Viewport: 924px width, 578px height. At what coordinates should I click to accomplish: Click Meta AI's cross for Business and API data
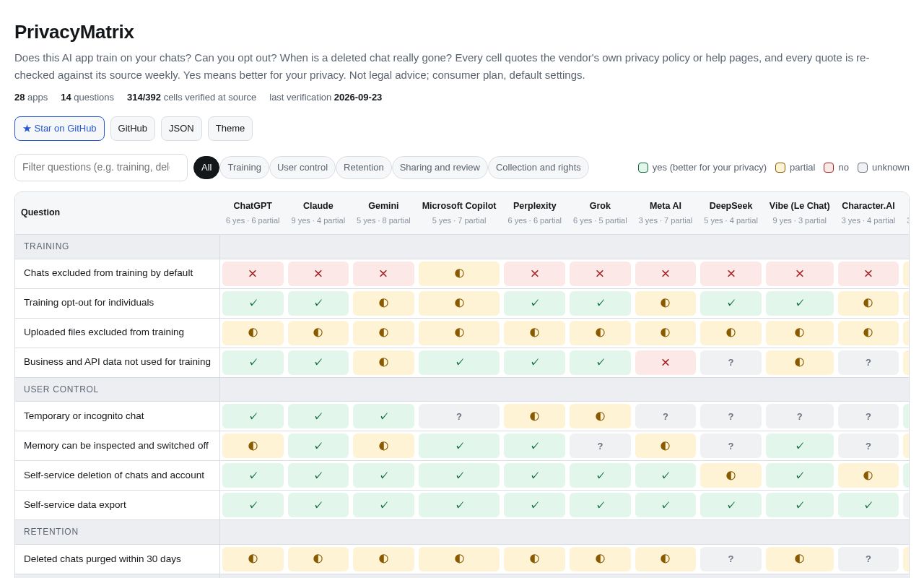click(666, 363)
